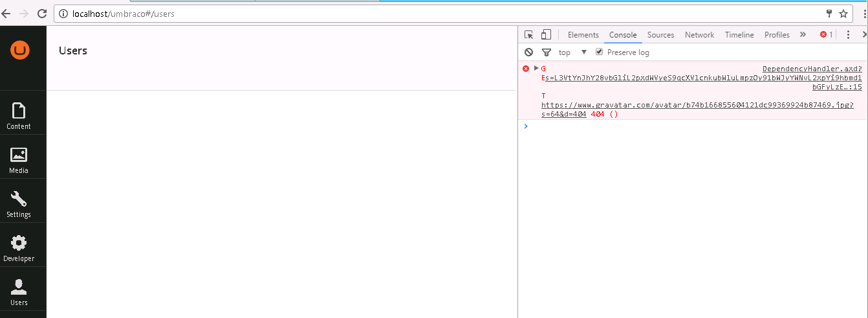This screenshot has height=318, width=868.
Task: Open the Media section
Action: (x=19, y=160)
